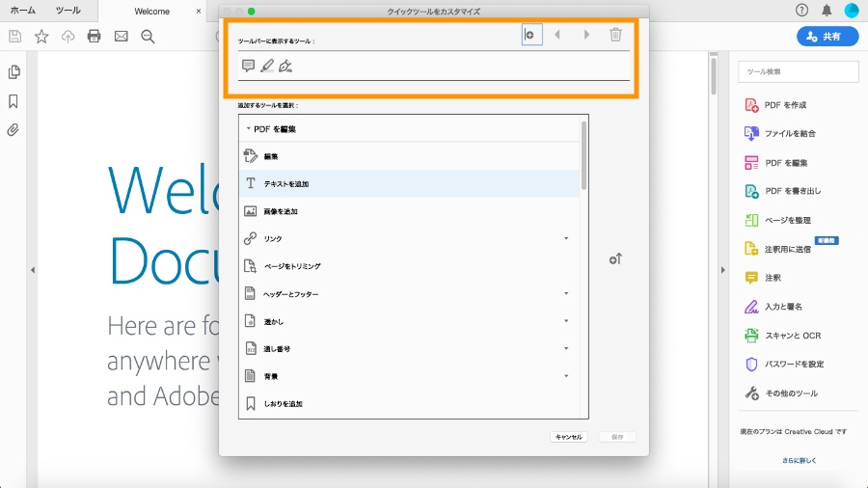
Task: Switch to the ツール tab
Action: coord(68,11)
